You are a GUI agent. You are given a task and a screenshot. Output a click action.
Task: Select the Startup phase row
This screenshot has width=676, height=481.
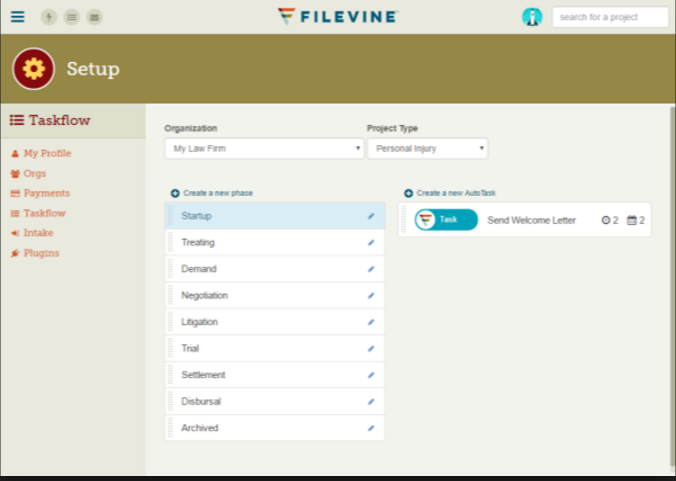coord(275,216)
